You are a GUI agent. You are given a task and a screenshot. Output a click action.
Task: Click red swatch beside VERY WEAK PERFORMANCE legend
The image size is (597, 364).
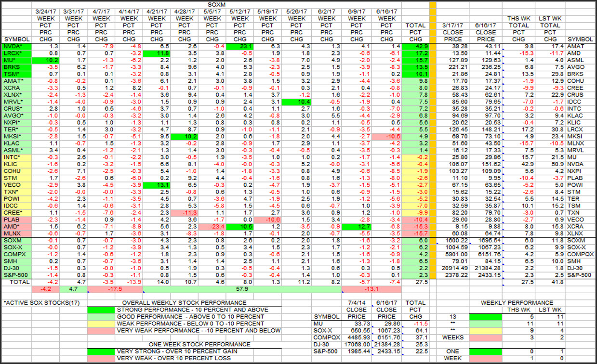point(101,331)
